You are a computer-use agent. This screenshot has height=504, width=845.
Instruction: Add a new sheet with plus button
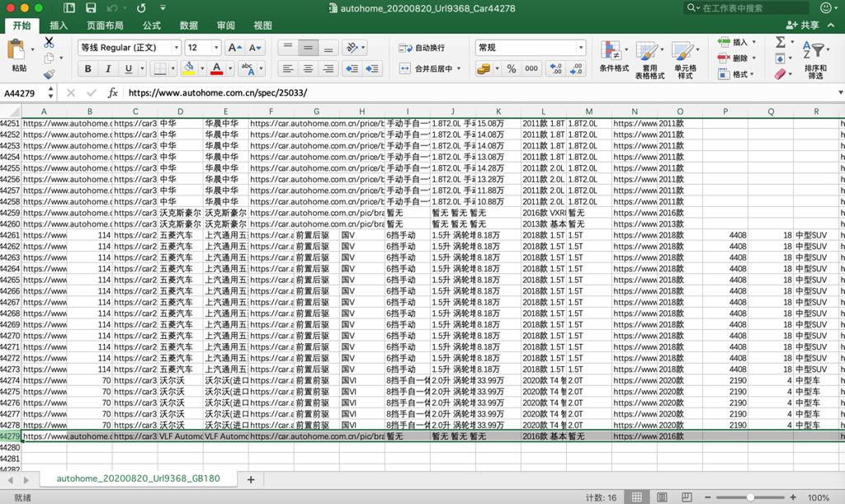pyautogui.click(x=251, y=479)
